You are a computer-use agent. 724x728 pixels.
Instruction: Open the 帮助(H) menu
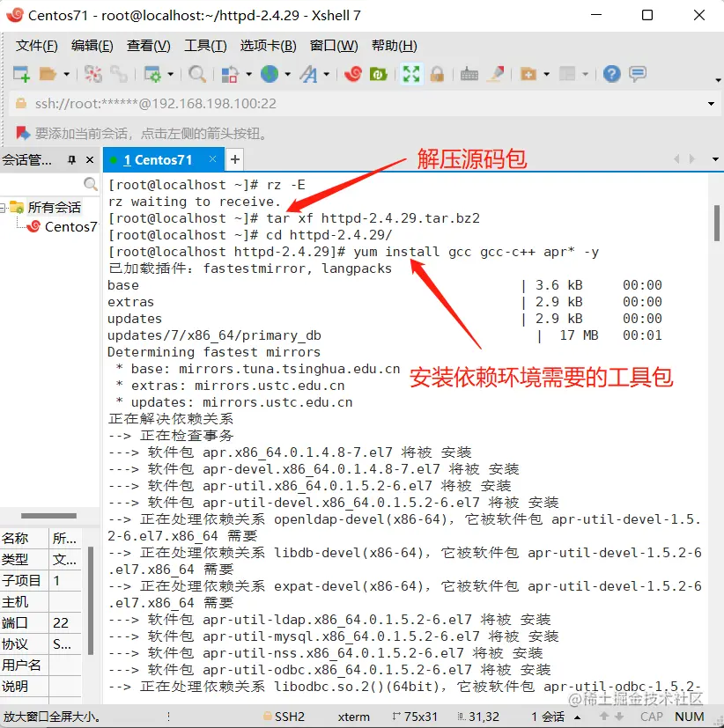(395, 46)
